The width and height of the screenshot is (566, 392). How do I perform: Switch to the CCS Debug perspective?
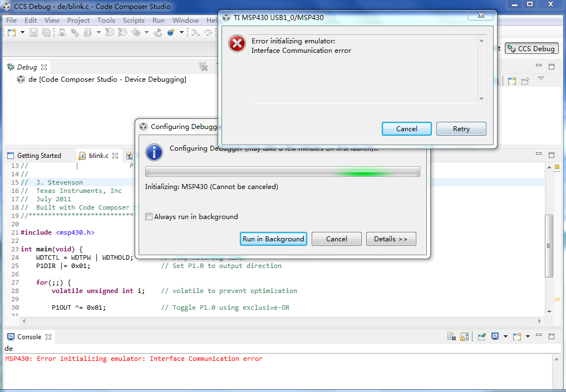(531, 49)
